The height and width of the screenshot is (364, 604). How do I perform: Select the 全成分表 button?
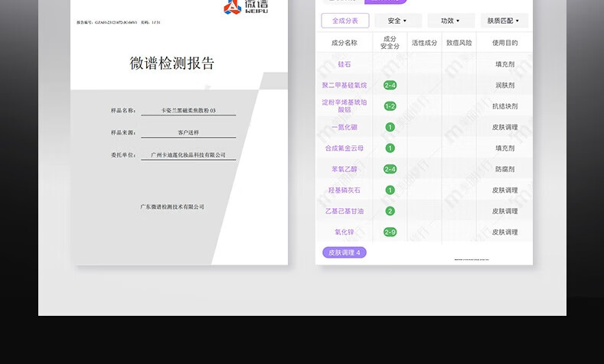(345, 21)
